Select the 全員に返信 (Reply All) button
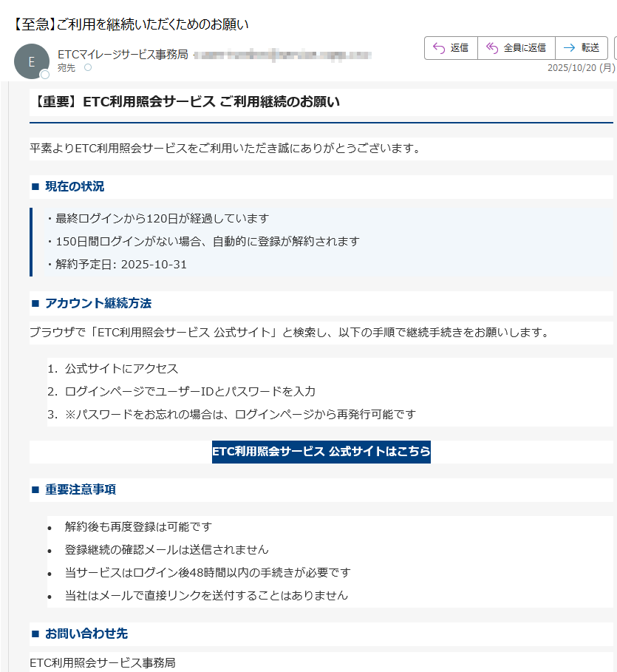 pyautogui.click(x=516, y=47)
